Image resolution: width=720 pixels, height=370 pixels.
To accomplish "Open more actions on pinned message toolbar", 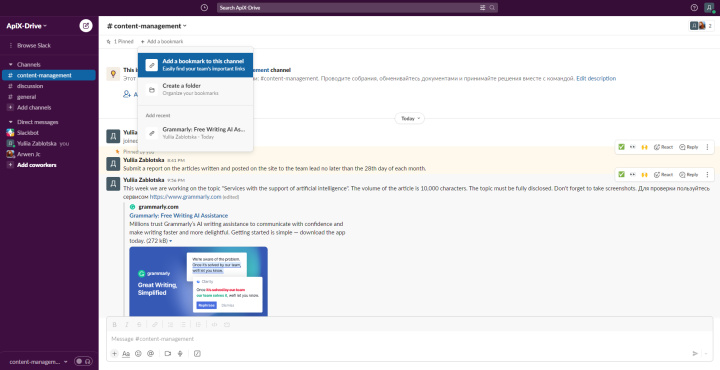I will [x=707, y=147].
